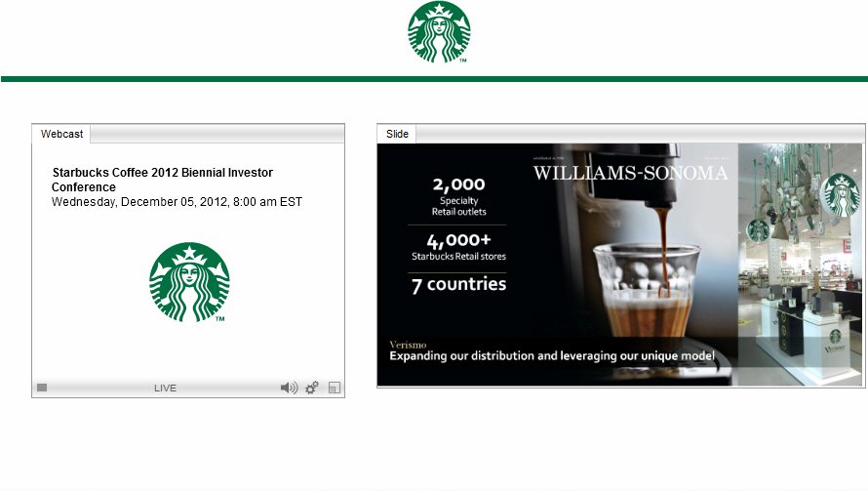This screenshot has height=491, width=868.
Task: Select the Webcast tab
Action: [x=61, y=134]
